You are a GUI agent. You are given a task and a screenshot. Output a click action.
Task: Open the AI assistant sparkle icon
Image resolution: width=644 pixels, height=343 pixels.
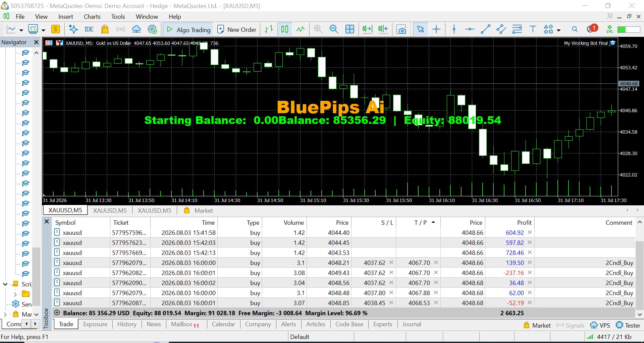tap(73, 29)
